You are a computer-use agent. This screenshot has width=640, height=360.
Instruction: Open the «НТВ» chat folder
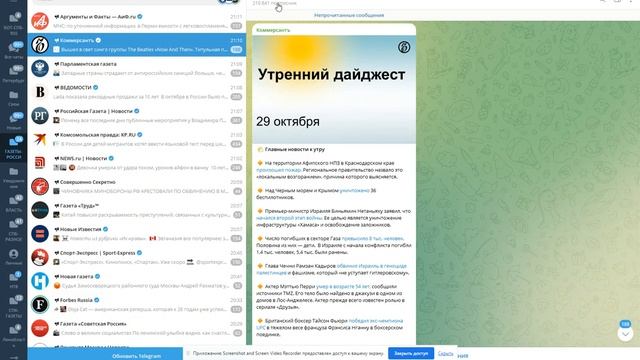(13, 280)
